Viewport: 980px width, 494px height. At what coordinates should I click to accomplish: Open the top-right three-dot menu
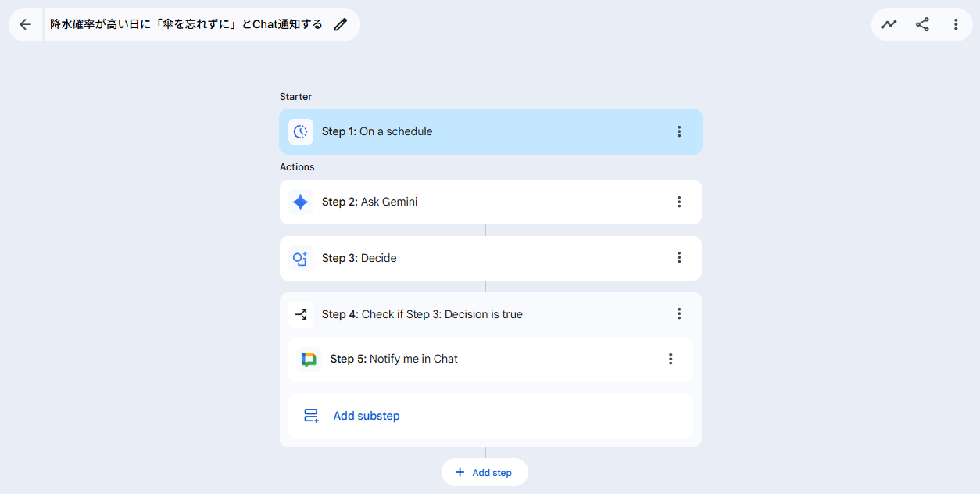click(956, 24)
